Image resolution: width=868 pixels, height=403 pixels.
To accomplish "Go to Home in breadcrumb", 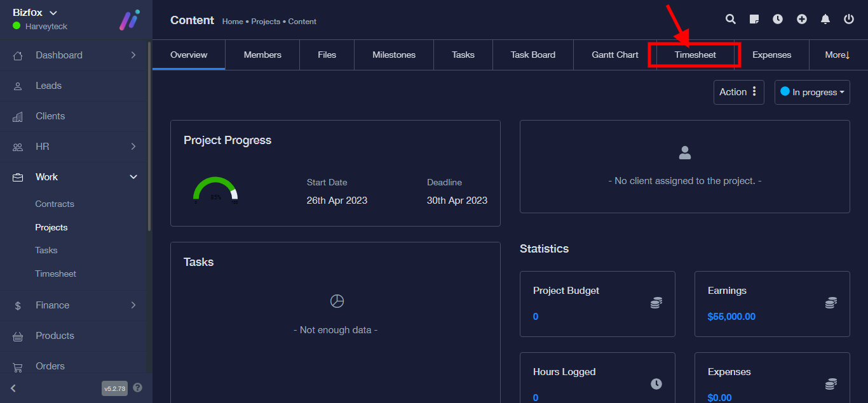I will point(233,22).
